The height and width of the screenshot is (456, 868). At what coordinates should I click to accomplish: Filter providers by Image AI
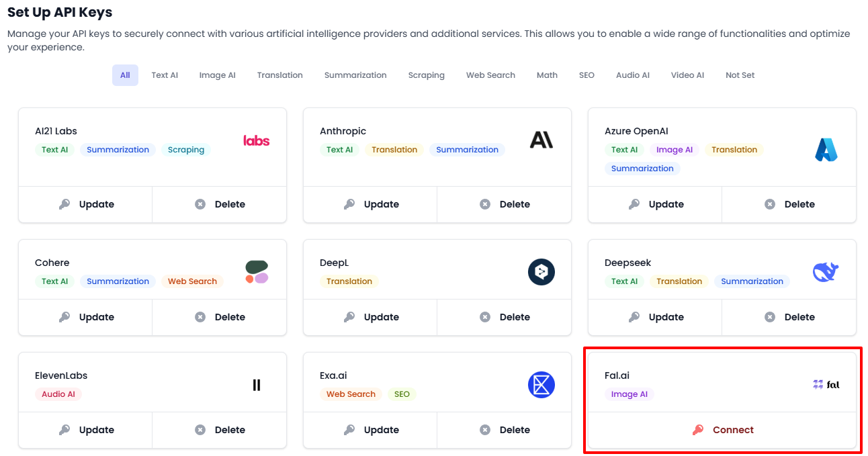coord(217,75)
